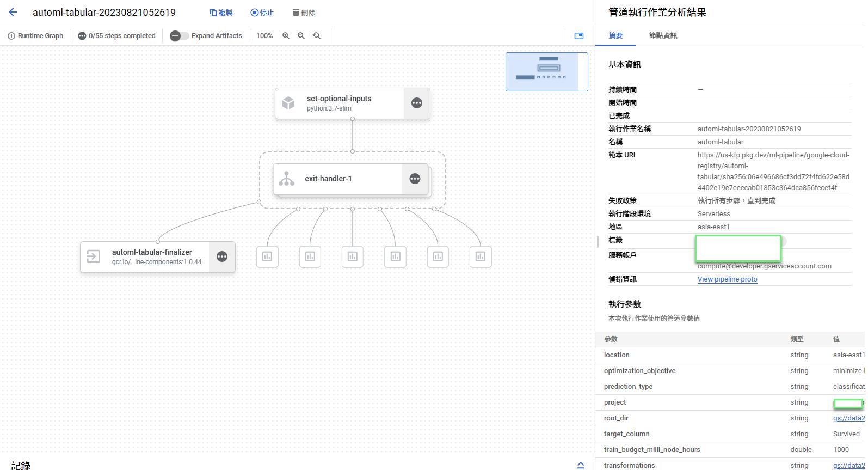This screenshot has height=470, width=868.
Task: Reset the graph zoom level
Action: coord(317,36)
